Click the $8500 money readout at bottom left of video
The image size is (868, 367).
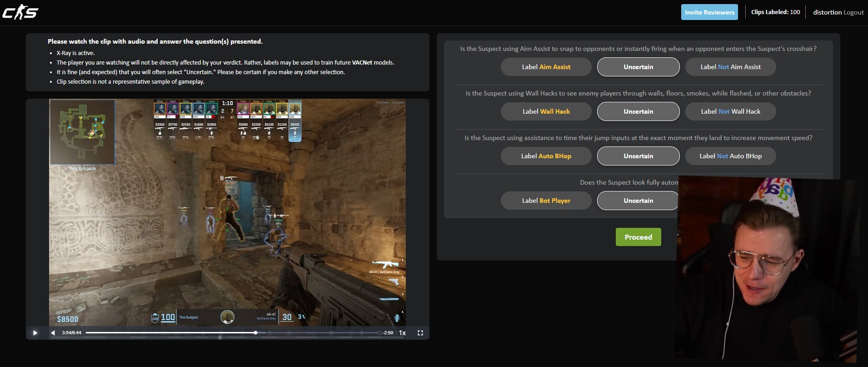(x=68, y=319)
